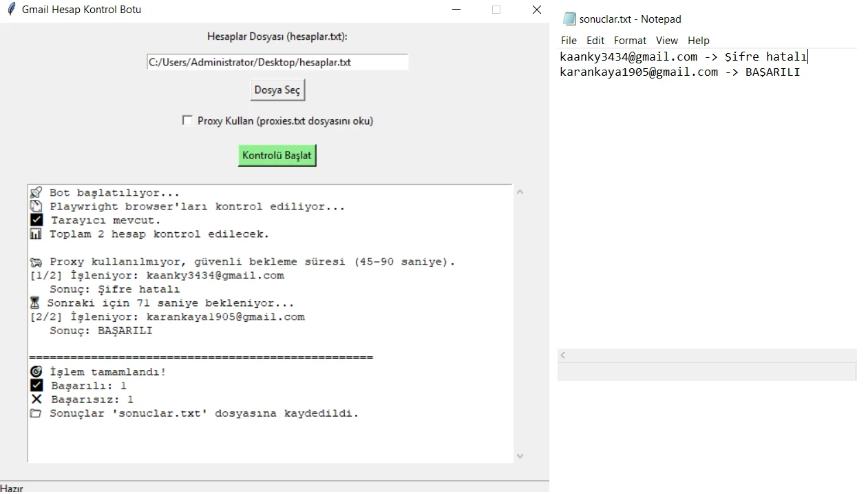Click the hesaplar.txt file path input field
868x494 pixels.
[277, 62]
